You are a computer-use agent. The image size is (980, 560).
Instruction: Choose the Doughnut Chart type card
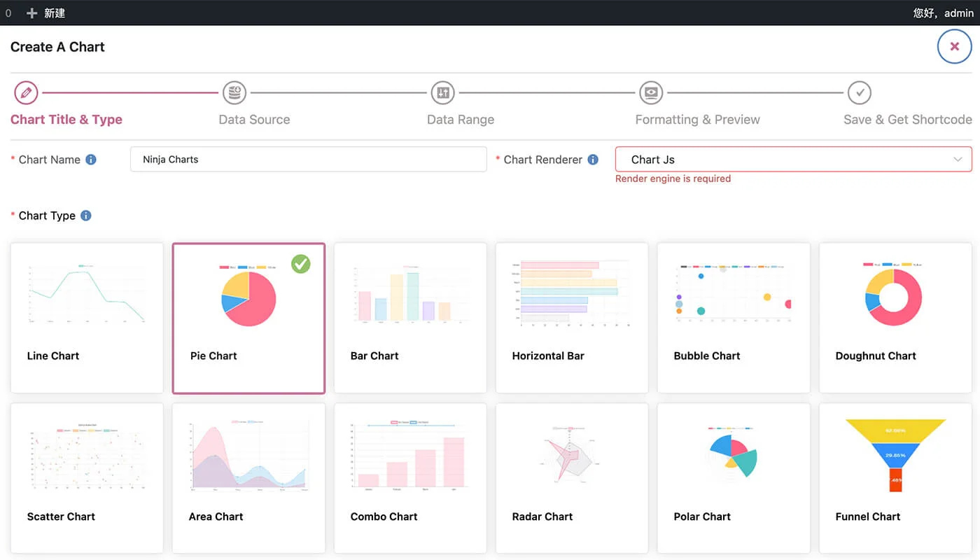coord(895,318)
